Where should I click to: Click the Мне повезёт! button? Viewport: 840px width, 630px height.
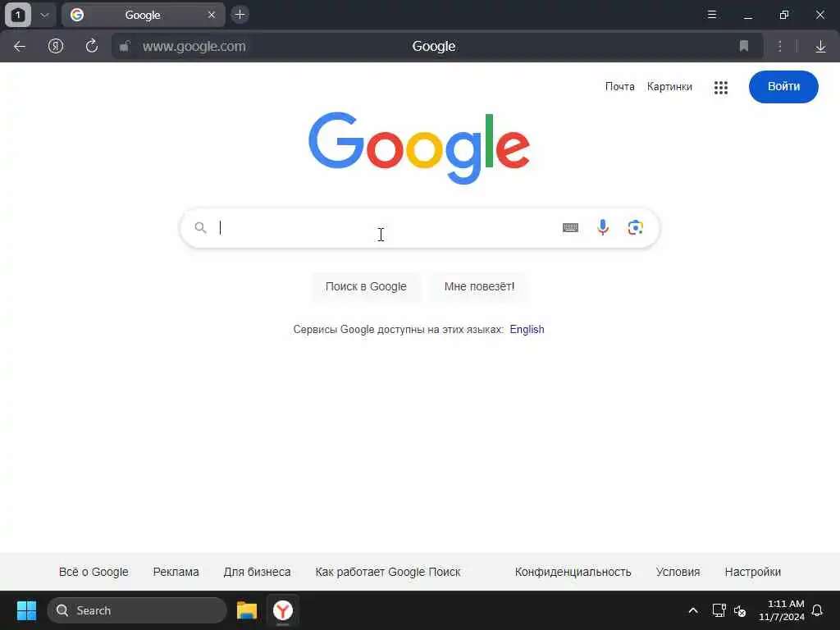479,286
